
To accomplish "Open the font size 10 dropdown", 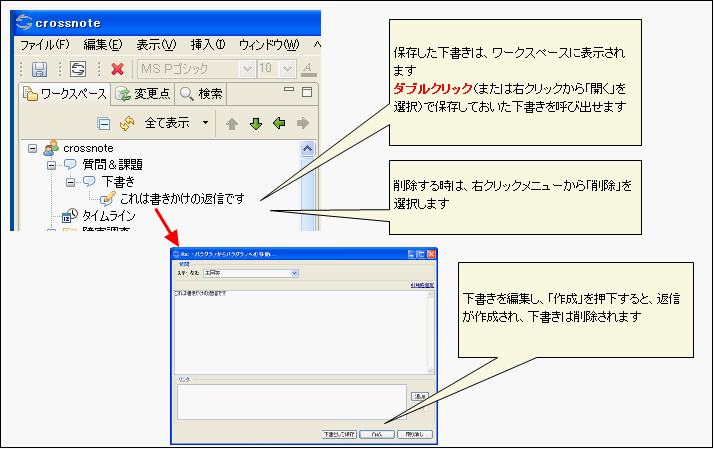I will [x=287, y=69].
